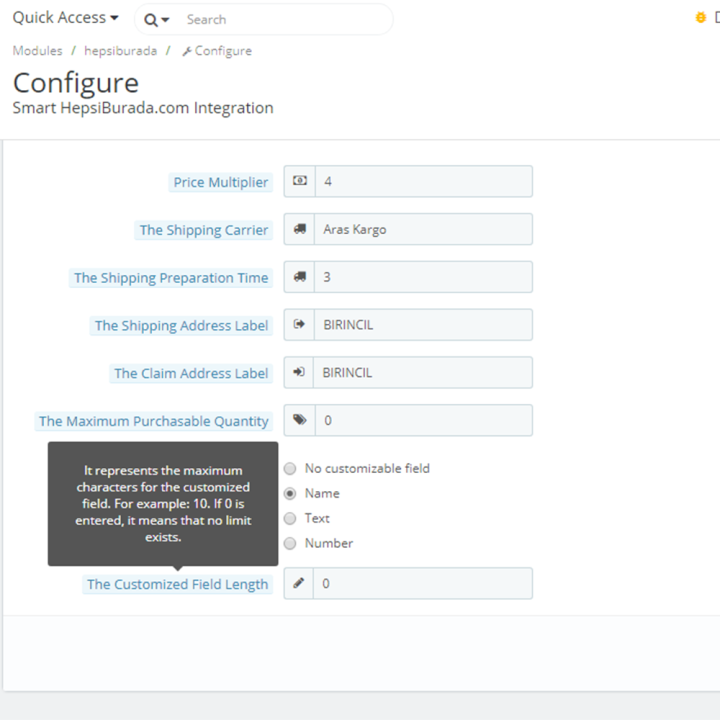Edit the Claim Address Label field
The image size is (720, 720).
coord(423,372)
